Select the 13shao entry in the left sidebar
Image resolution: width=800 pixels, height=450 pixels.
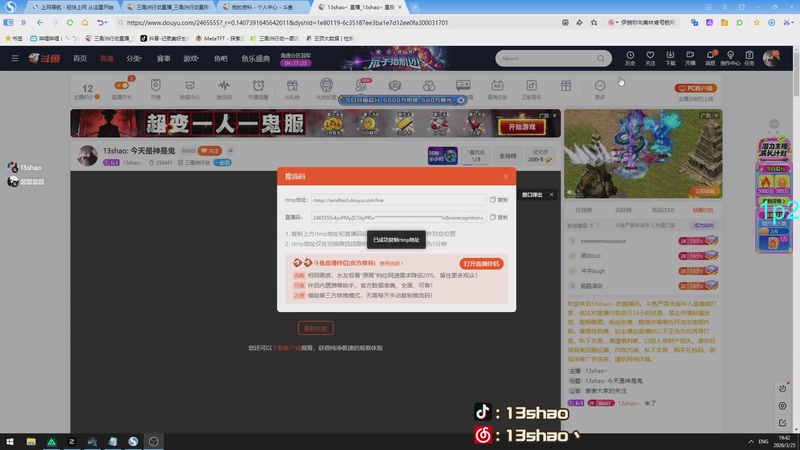(x=25, y=167)
